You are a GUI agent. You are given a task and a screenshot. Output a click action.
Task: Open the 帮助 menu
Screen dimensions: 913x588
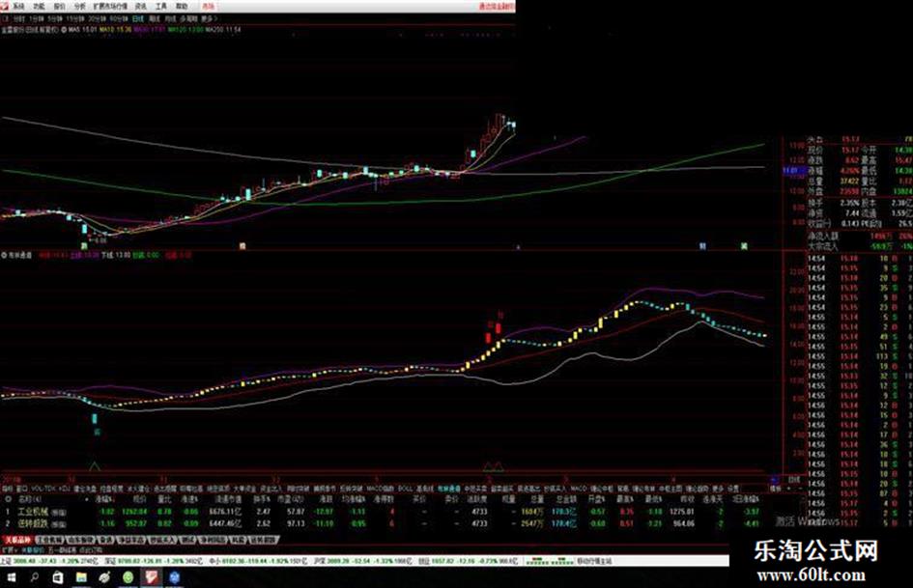182,7
